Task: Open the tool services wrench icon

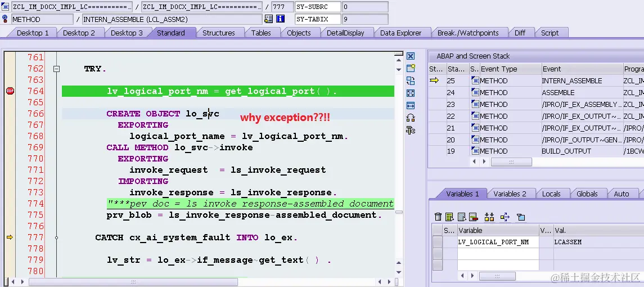Action: [x=410, y=131]
